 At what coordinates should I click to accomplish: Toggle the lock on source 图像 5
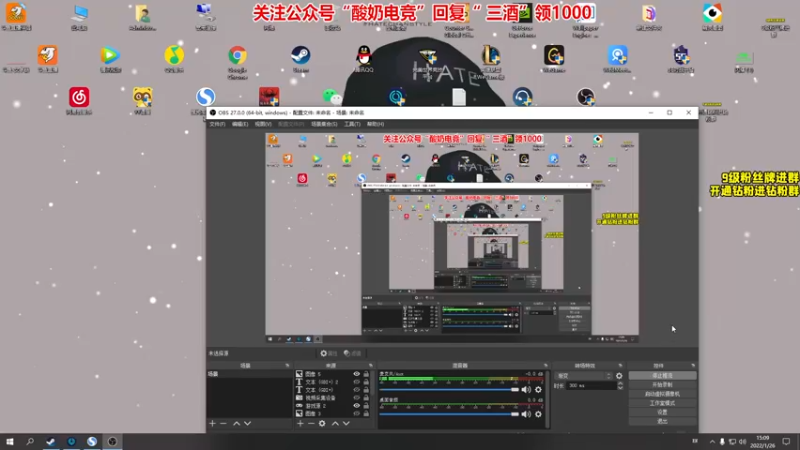[x=366, y=374]
